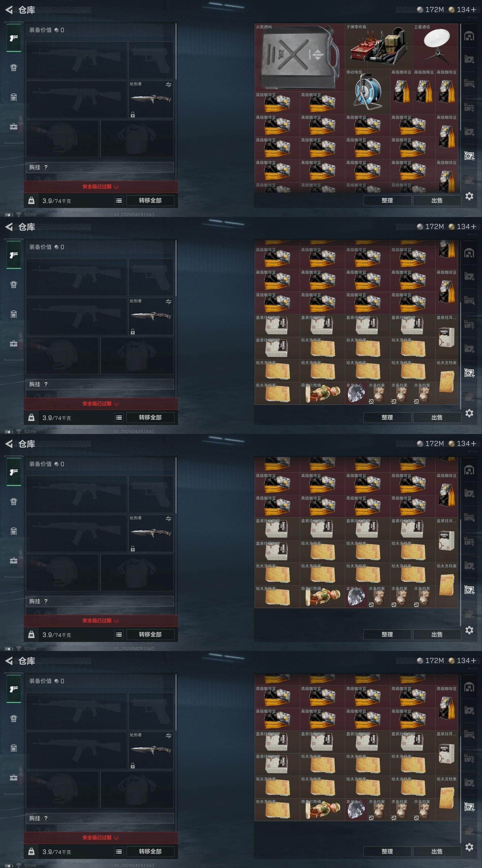
Task: Select the 子弹零件高 bullet parts item
Action: pos(379,46)
